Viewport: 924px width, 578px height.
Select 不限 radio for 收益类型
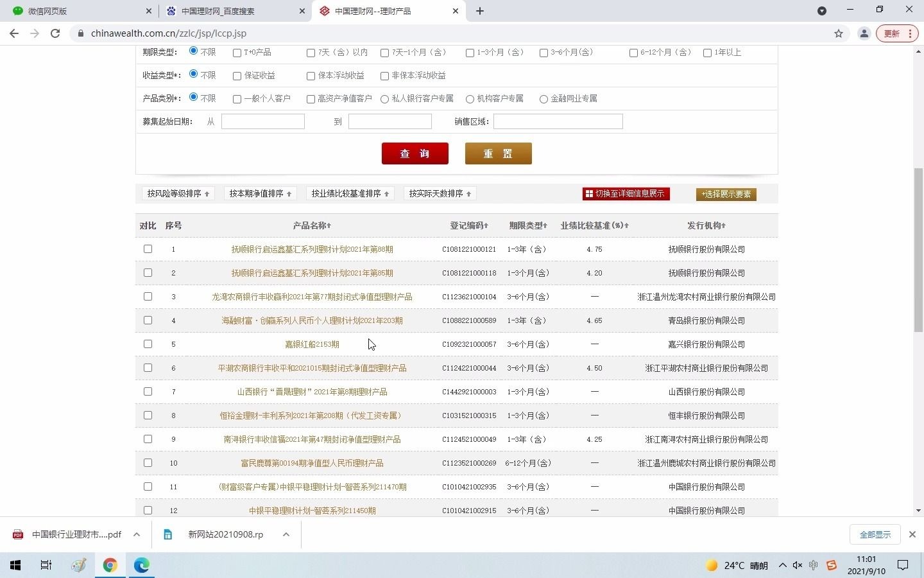pyautogui.click(x=193, y=74)
